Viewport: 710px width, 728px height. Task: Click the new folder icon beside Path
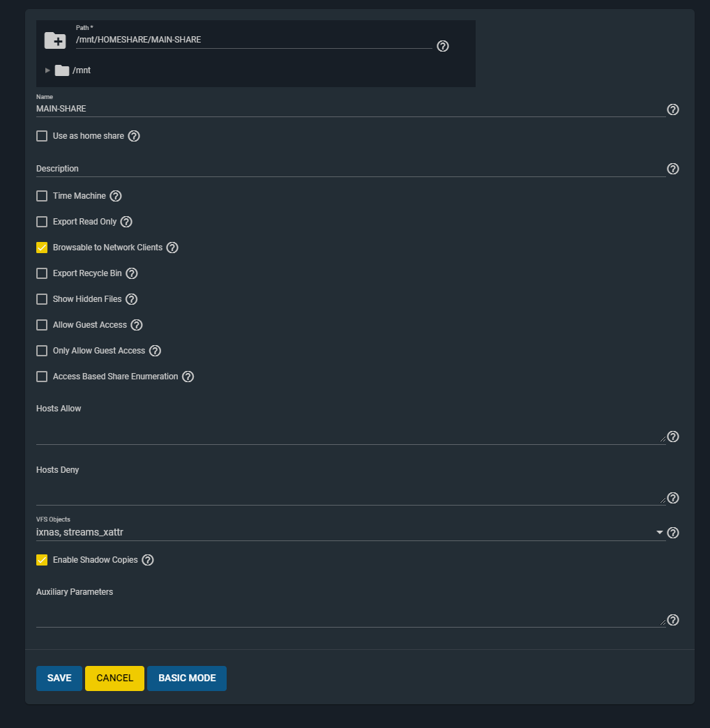(x=55, y=40)
